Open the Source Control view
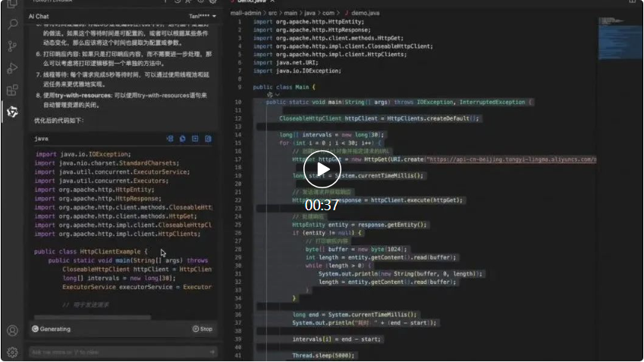Screen dimensions: 644x362 (12, 46)
